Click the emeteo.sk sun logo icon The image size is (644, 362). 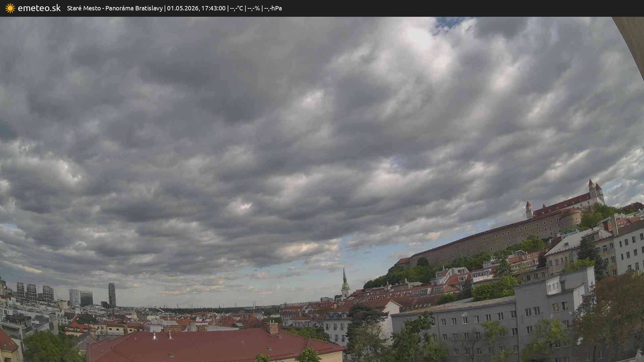(x=10, y=8)
